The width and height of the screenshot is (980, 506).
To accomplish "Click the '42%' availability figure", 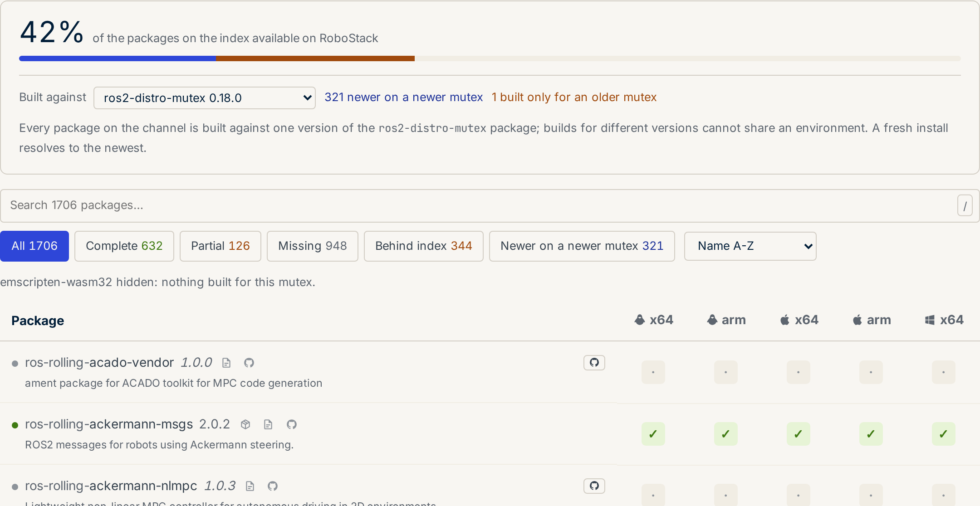I will (52, 33).
